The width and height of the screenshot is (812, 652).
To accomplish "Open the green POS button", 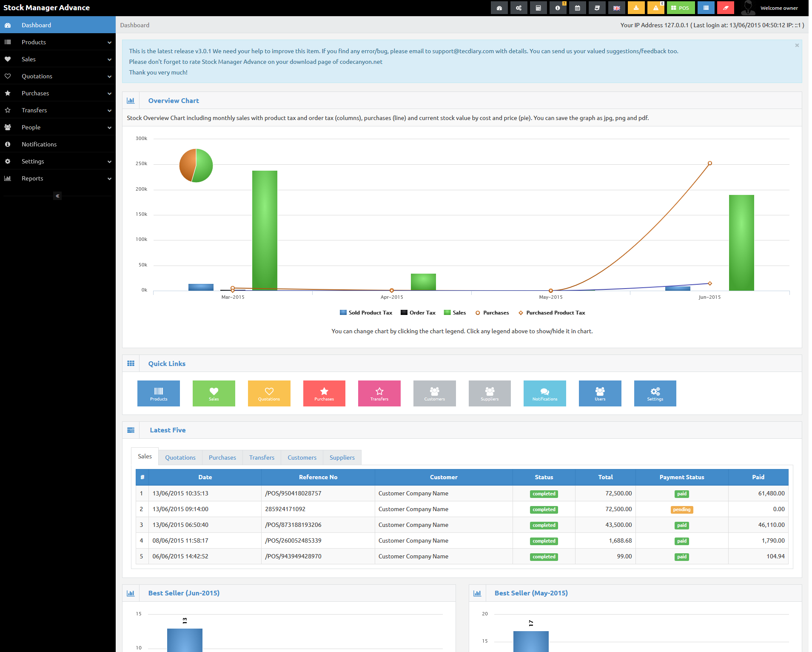I will (x=681, y=8).
